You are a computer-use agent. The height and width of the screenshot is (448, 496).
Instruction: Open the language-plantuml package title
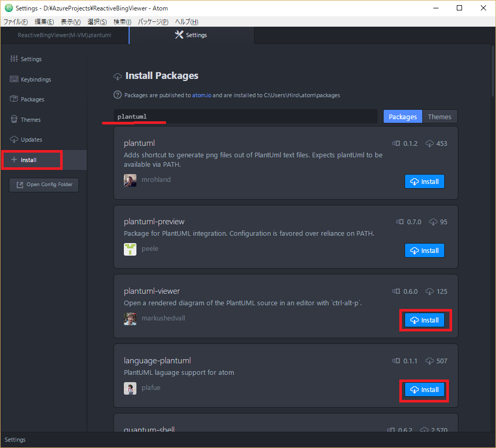pyautogui.click(x=157, y=360)
